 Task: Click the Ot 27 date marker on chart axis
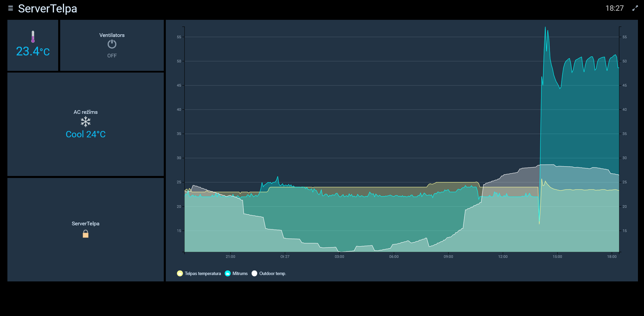pyautogui.click(x=285, y=257)
